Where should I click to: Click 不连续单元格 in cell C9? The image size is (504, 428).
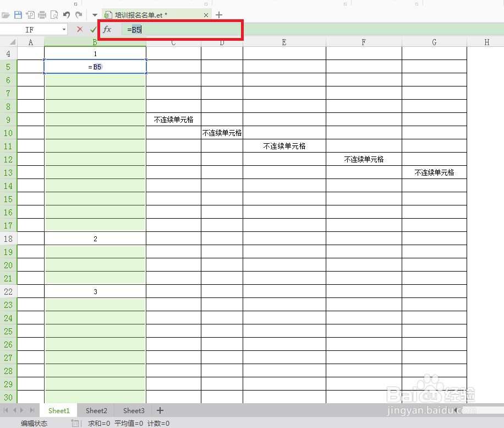click(173, 120)
